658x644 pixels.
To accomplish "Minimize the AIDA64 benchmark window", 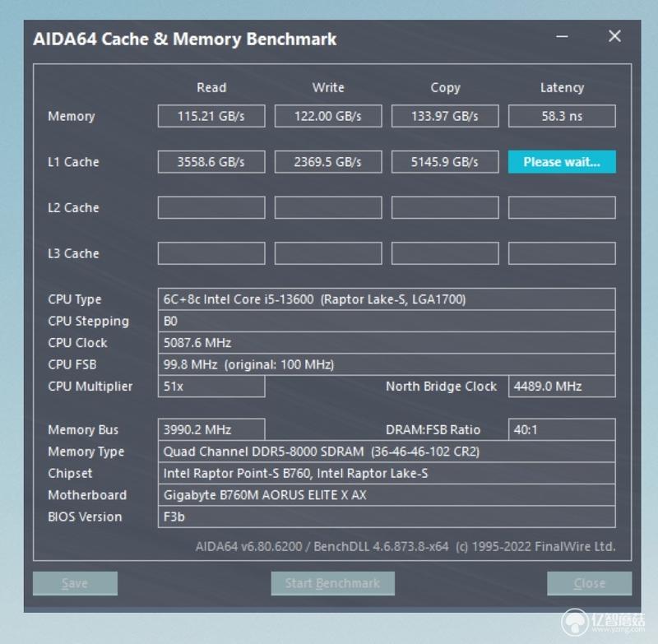I will 562,36.
